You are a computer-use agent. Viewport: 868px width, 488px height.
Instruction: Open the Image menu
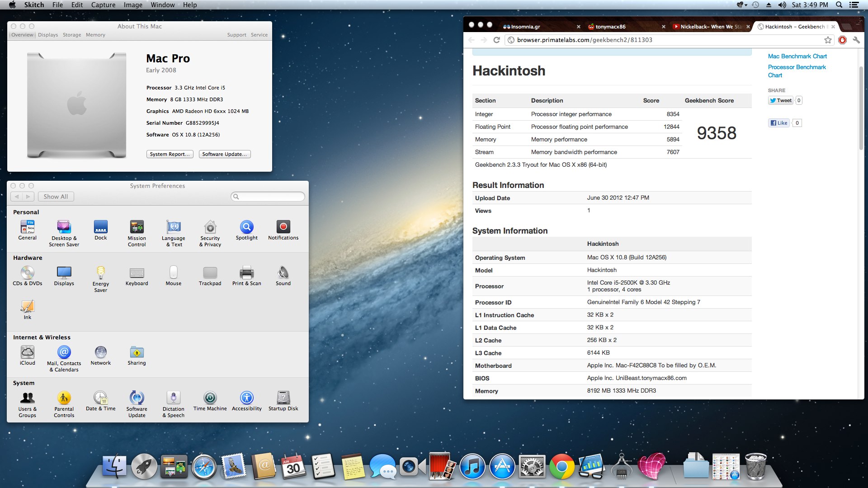click(x=133, y=5)
